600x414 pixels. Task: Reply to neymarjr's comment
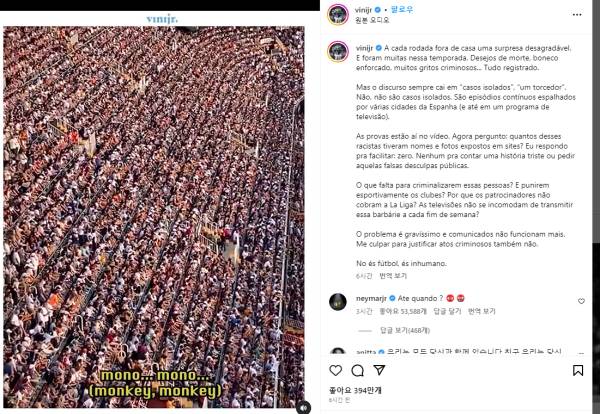point(447,311)
